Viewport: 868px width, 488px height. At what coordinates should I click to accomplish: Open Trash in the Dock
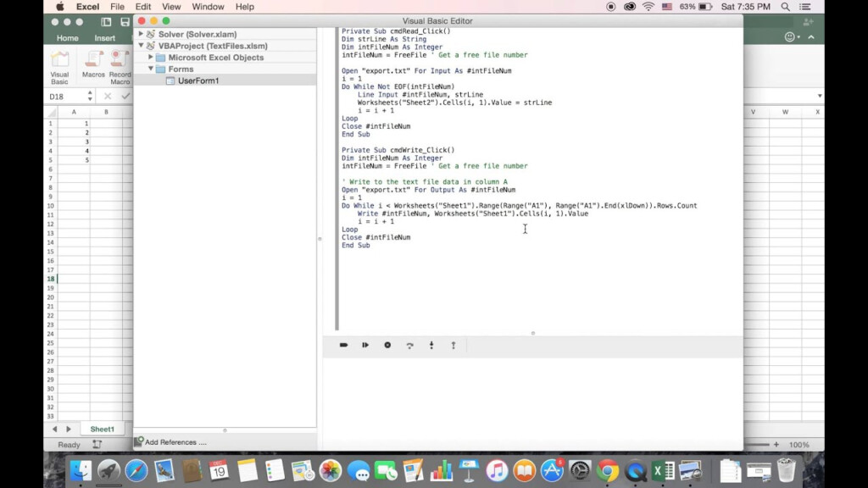tap(786, 471)
